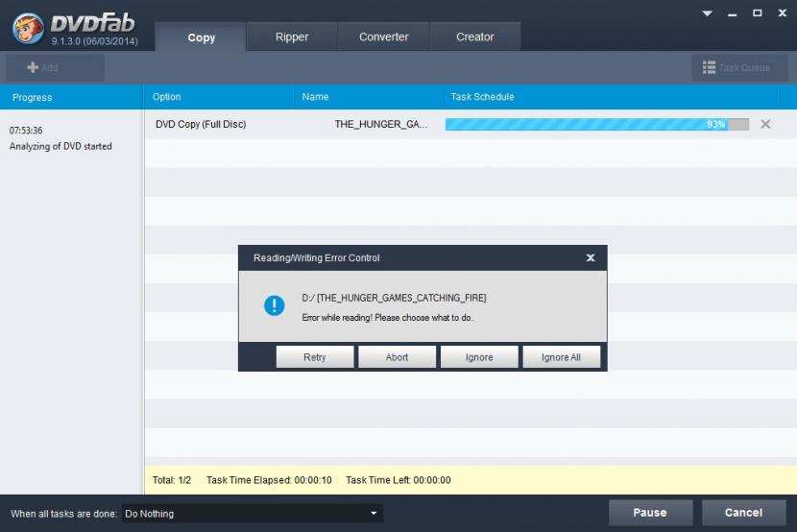Click the Analyzing of DVD started log entry
797x532 pixels.
tap(60, 146)
